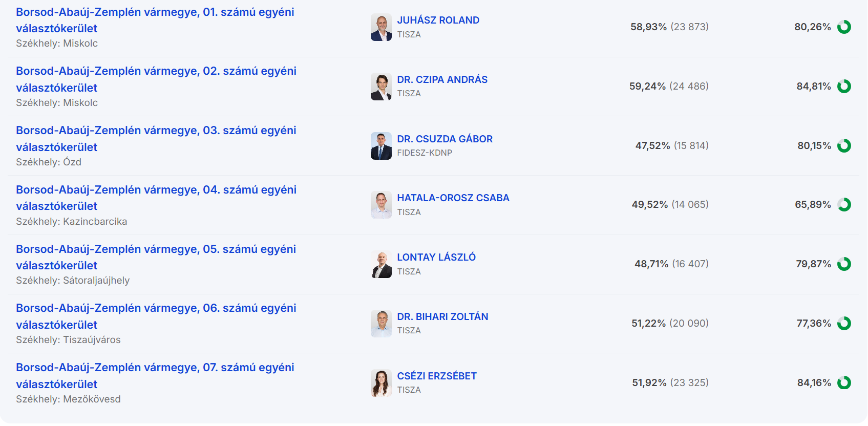
Task: Open candidate Juhász Roland's profile link
Action: 438,20
